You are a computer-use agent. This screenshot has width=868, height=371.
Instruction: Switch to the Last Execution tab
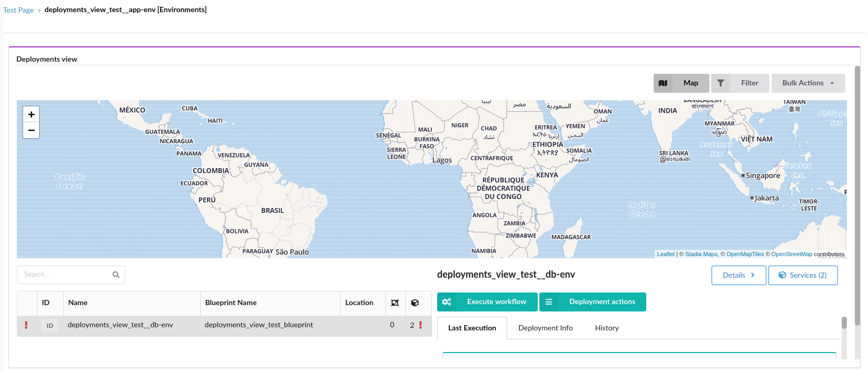click(x=472, y=328)
